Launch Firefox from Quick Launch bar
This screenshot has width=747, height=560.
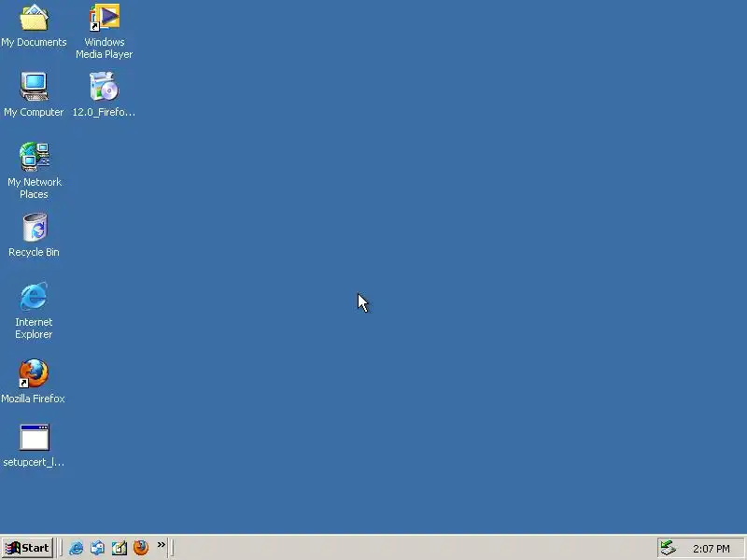click(x=141, y=548)
